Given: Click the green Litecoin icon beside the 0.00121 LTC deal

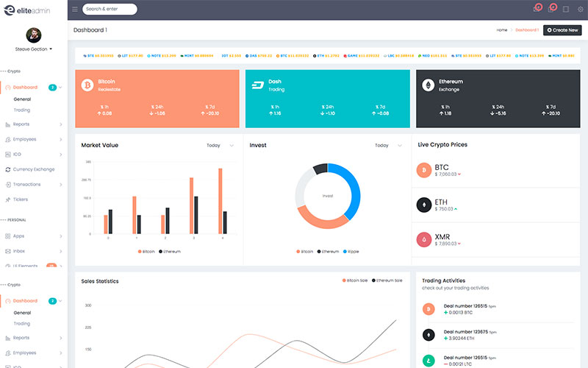Looking at the screenshot, I should tap(429, 361).
